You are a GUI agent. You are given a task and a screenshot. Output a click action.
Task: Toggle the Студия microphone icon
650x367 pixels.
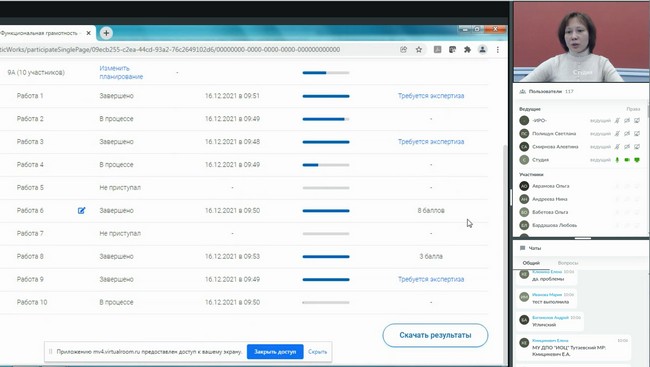point(617,160)
